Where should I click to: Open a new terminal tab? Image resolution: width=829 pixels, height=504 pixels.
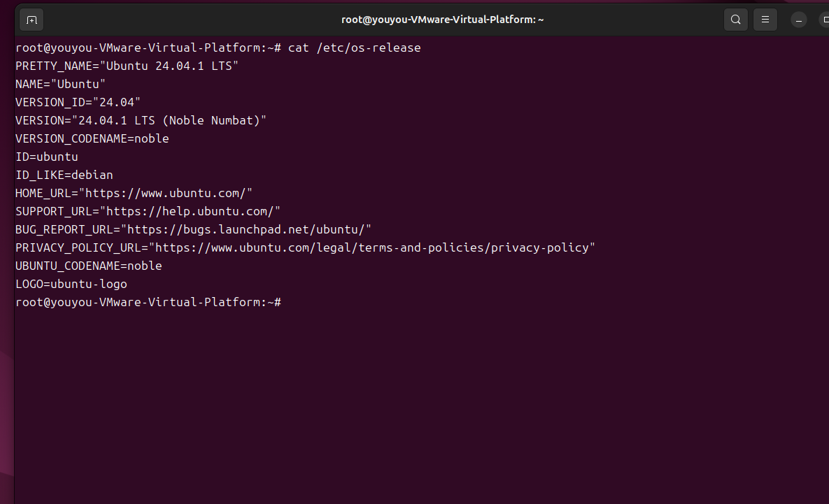[x=31, y=20]
